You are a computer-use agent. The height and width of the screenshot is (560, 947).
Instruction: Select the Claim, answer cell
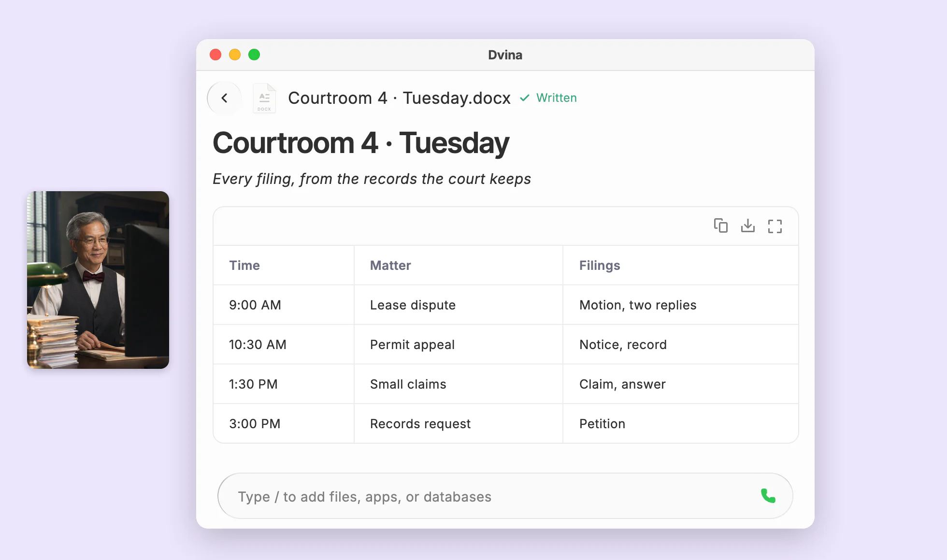680,384
